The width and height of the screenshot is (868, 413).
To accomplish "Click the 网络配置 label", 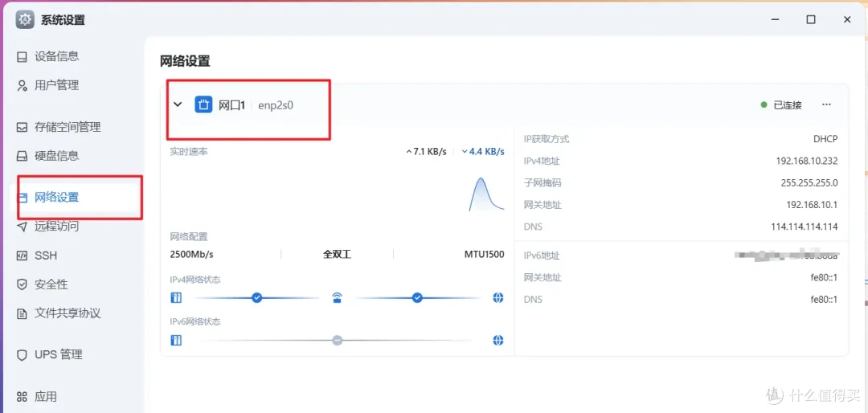I will (189, 237).
